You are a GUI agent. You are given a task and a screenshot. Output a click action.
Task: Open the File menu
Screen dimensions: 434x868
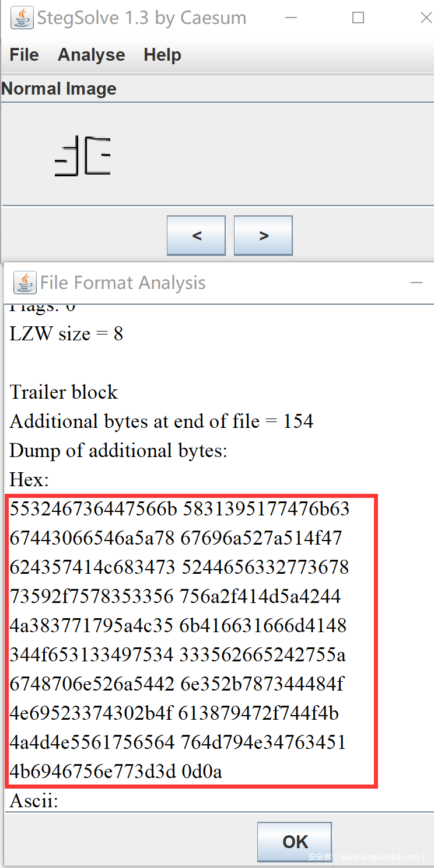tap(24, 55)
